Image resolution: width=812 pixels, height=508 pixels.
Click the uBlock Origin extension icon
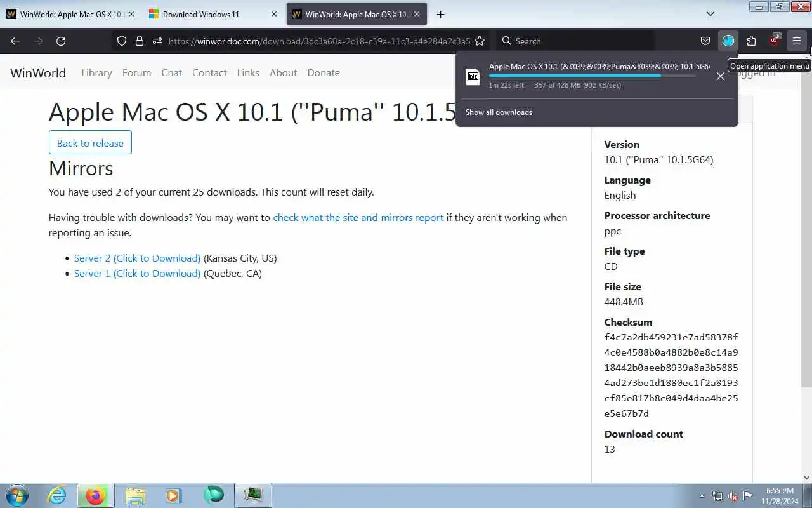(774, 41)
